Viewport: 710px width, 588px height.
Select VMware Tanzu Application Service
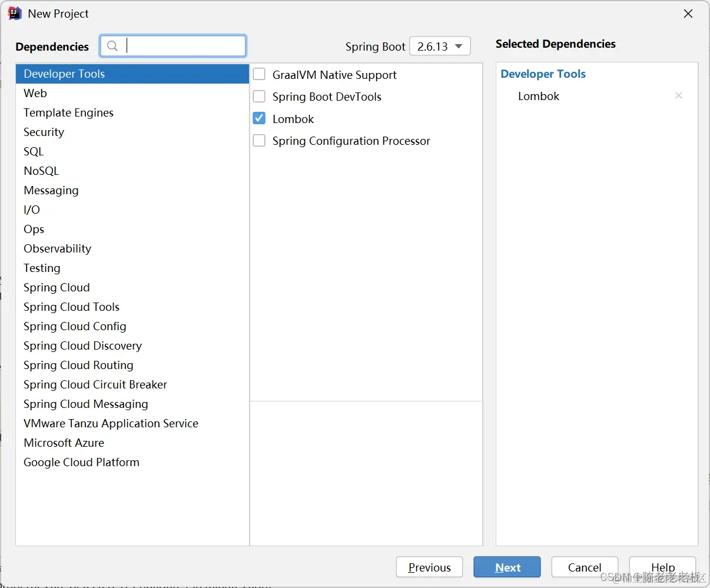132,423
